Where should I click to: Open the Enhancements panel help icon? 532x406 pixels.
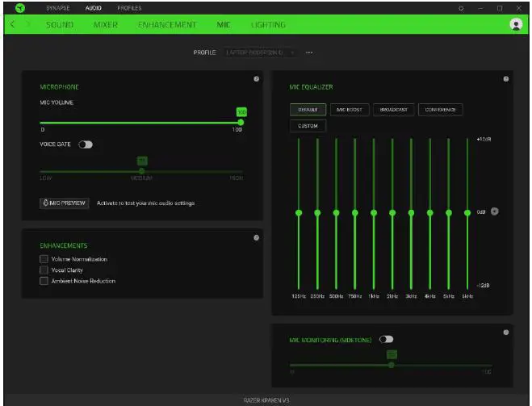click(x=256, y=238)
